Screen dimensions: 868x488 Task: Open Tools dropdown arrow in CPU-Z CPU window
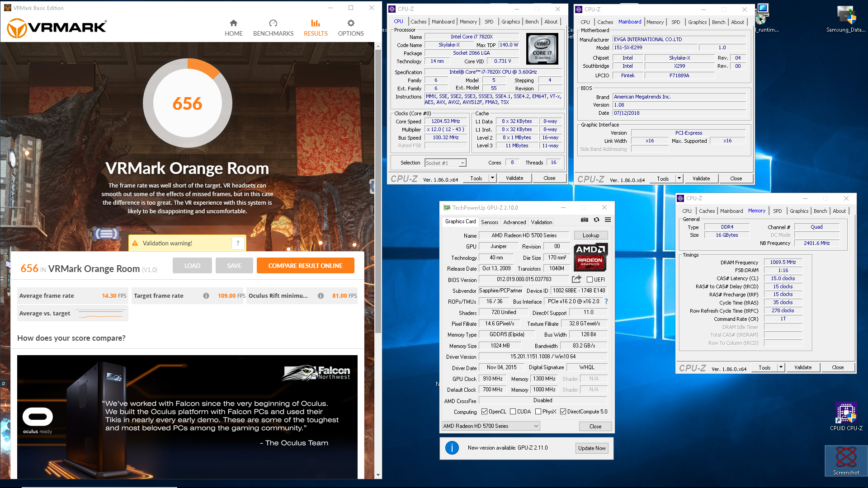[493, 178]
